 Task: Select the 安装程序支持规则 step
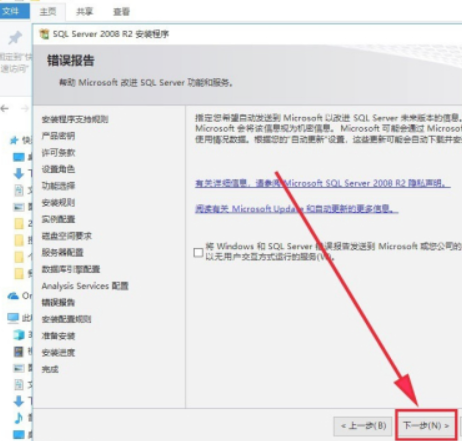[x=75, y=119]
